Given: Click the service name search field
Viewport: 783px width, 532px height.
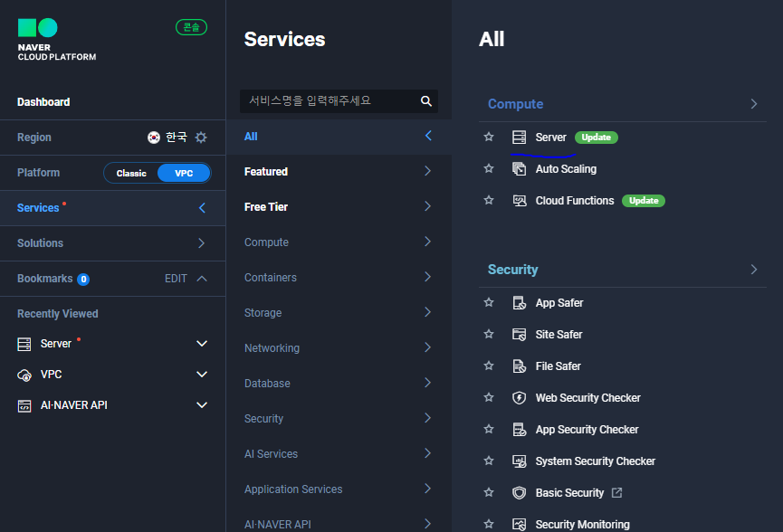Looking at the screenshot, I should pos(339,100).
